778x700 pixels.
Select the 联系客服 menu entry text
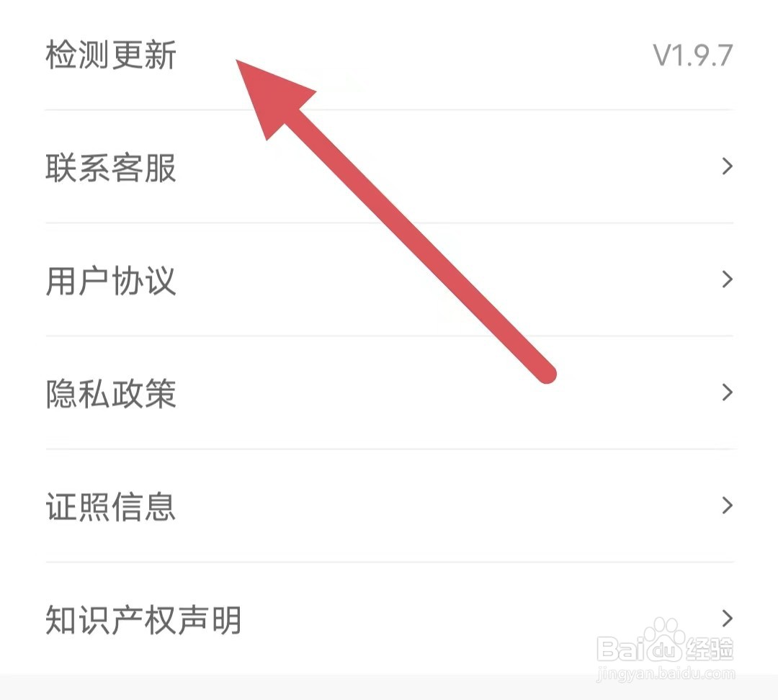(111, 168)
